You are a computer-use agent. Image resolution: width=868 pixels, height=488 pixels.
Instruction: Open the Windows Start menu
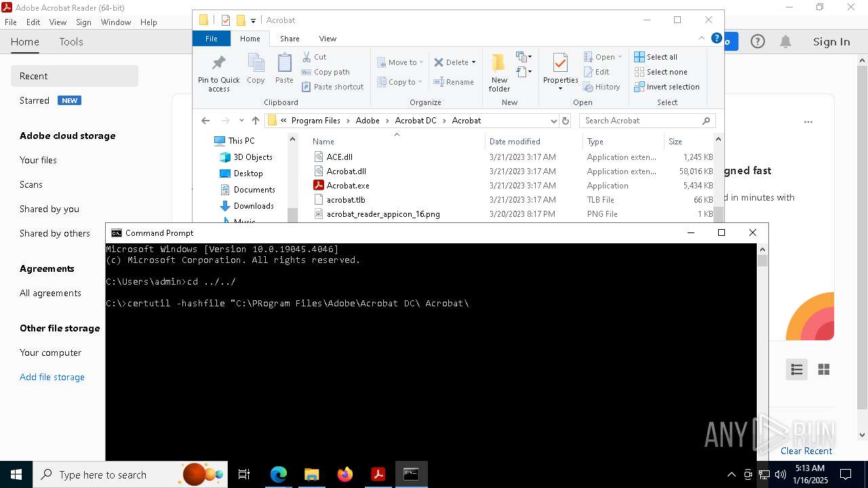(16, 474)
